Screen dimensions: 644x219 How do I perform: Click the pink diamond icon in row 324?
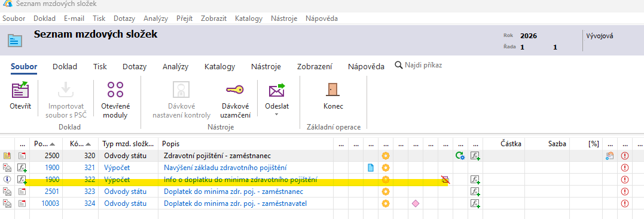(x=415, y=203)
